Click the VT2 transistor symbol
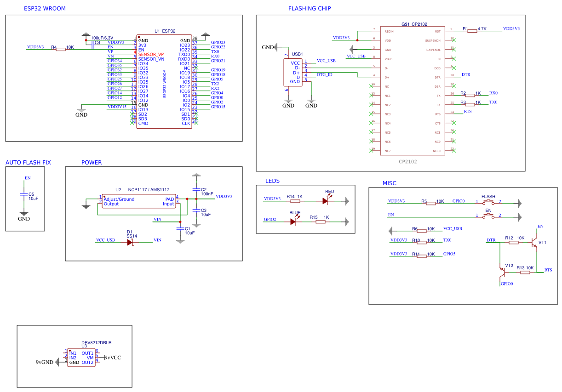This screenshot has height=392, width=562. pos(502,272)
